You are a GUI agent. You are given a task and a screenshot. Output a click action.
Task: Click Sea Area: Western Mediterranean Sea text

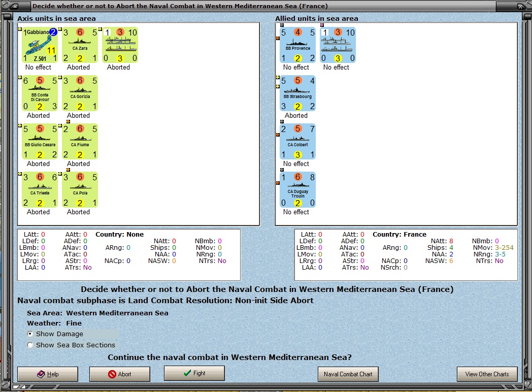(97, 313)
